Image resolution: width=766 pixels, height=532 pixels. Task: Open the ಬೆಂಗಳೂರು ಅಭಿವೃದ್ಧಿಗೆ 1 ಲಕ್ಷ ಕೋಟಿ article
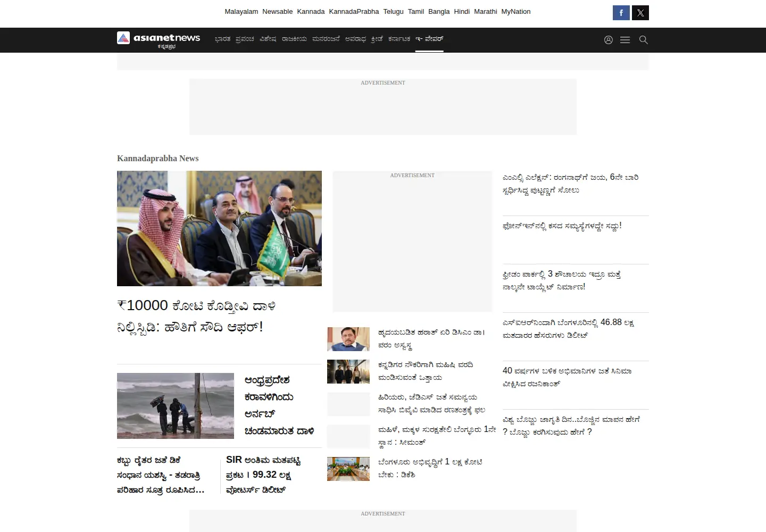(430, 468)
